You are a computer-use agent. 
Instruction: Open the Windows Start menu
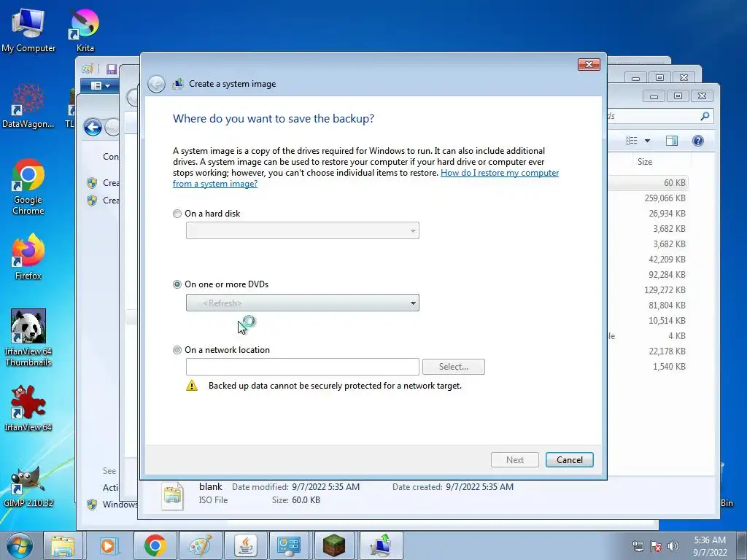click(20, 545)
